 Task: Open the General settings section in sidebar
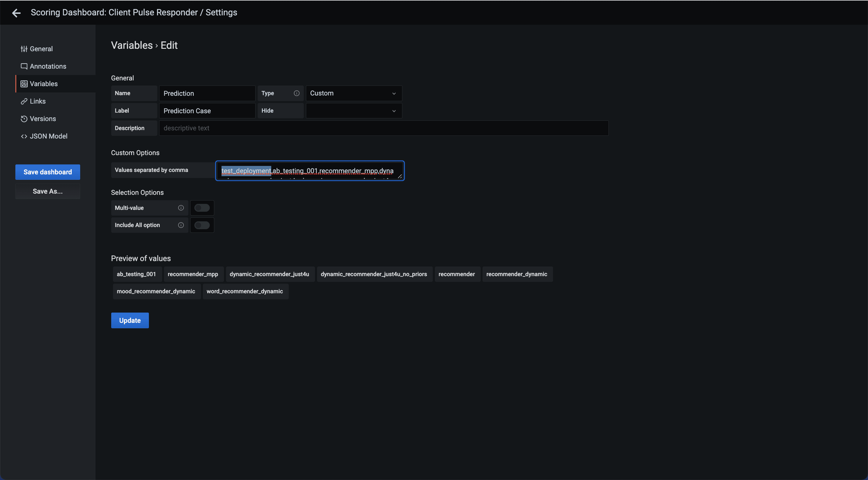click(x=41, y=48)
